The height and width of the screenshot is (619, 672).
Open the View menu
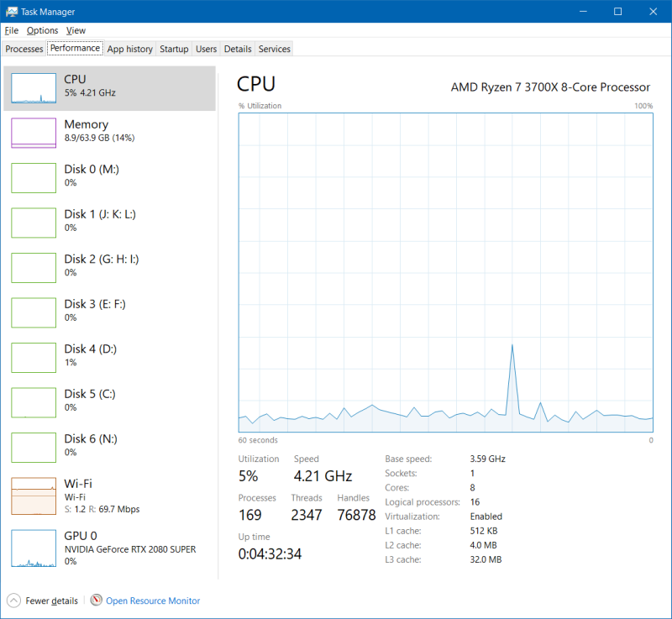click(x=76, y=30)
